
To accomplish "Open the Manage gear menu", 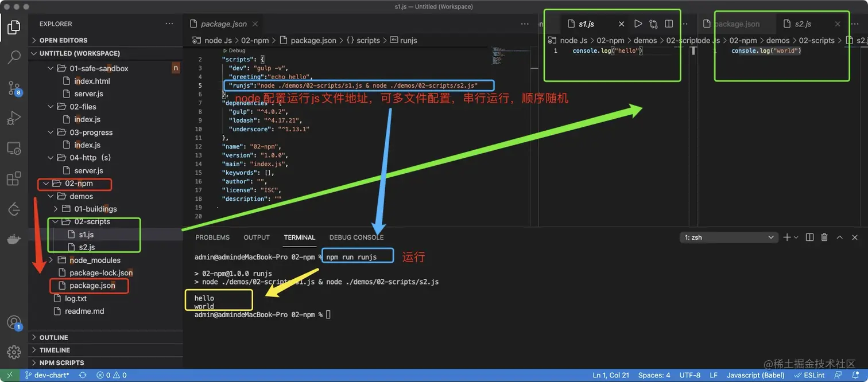I will [x=14, y=352].
